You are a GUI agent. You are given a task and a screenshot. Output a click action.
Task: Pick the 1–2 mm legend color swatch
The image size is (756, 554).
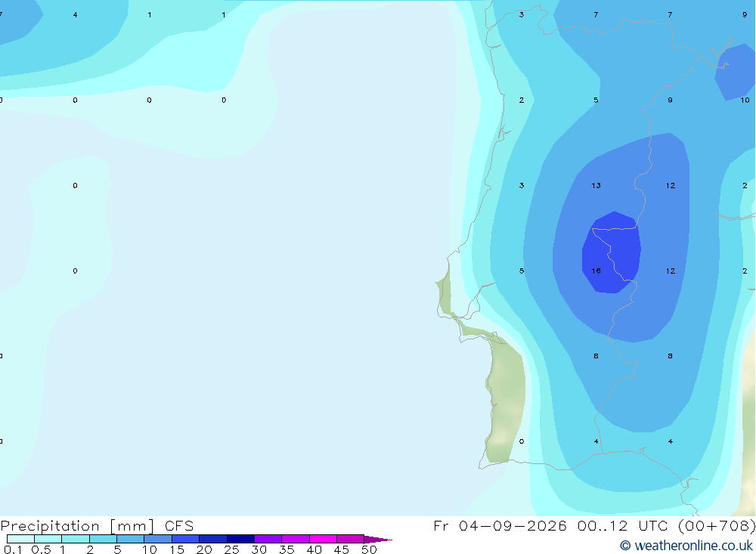tap(76, 539)
